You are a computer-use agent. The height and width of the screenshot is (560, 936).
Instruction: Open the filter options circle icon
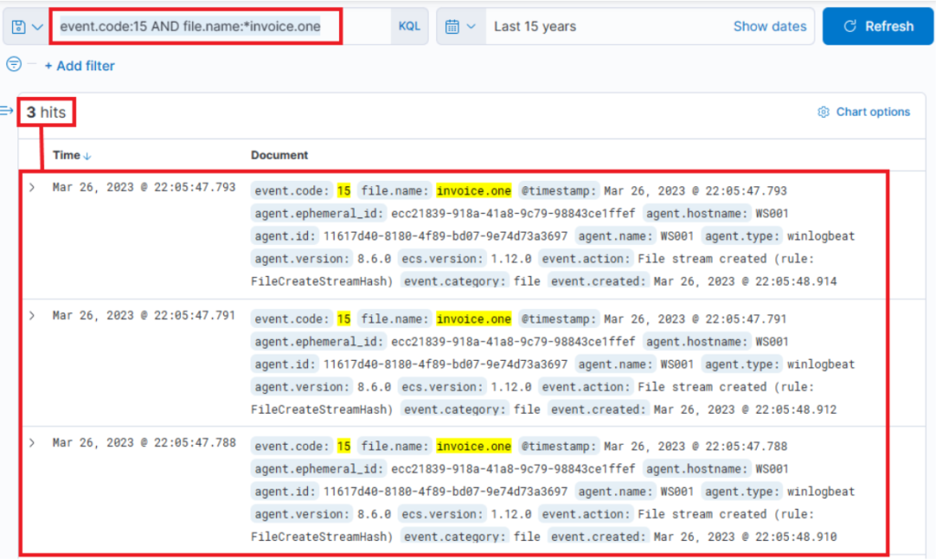point(14,64)
